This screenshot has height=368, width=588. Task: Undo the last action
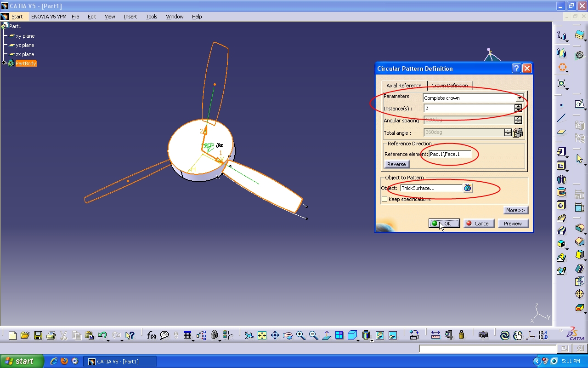pos(102,335)
